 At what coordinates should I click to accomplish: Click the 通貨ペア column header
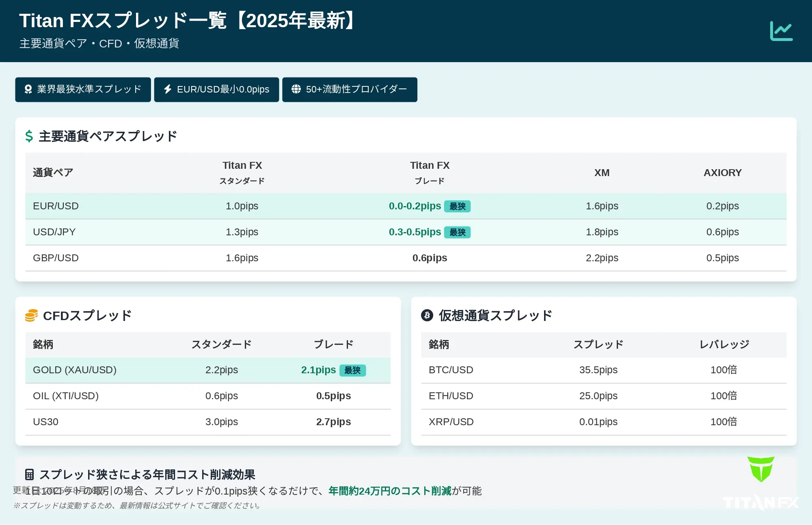click(x=53, y=172)
